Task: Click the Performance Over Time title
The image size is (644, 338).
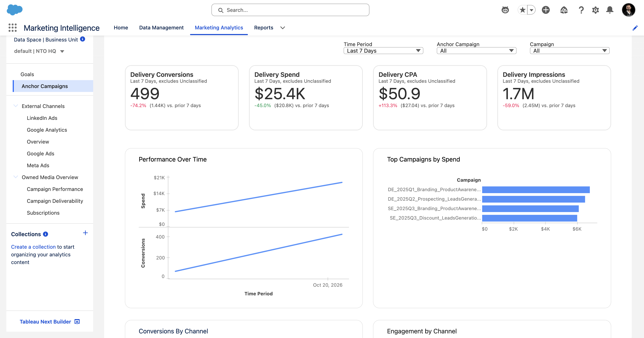Action: coord(173,160)
